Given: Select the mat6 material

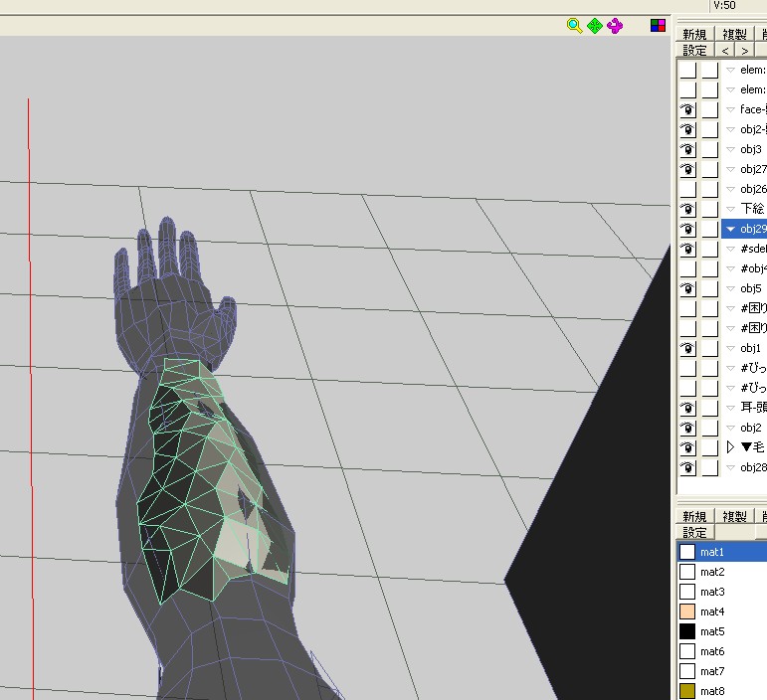Looking at the screenshot, I should click(x=722, y=651).
